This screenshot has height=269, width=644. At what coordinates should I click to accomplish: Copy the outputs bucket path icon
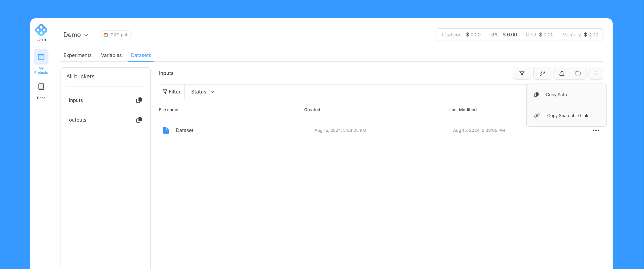[x=139, y=120]
